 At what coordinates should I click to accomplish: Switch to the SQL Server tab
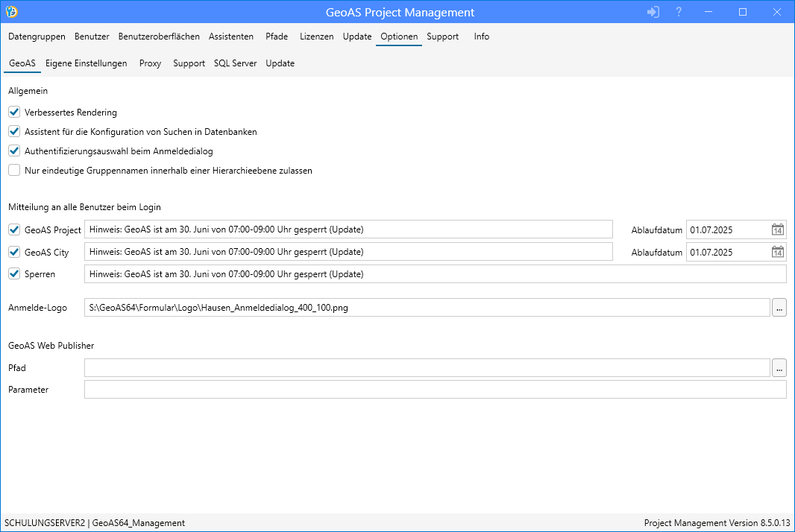(235, 63)
